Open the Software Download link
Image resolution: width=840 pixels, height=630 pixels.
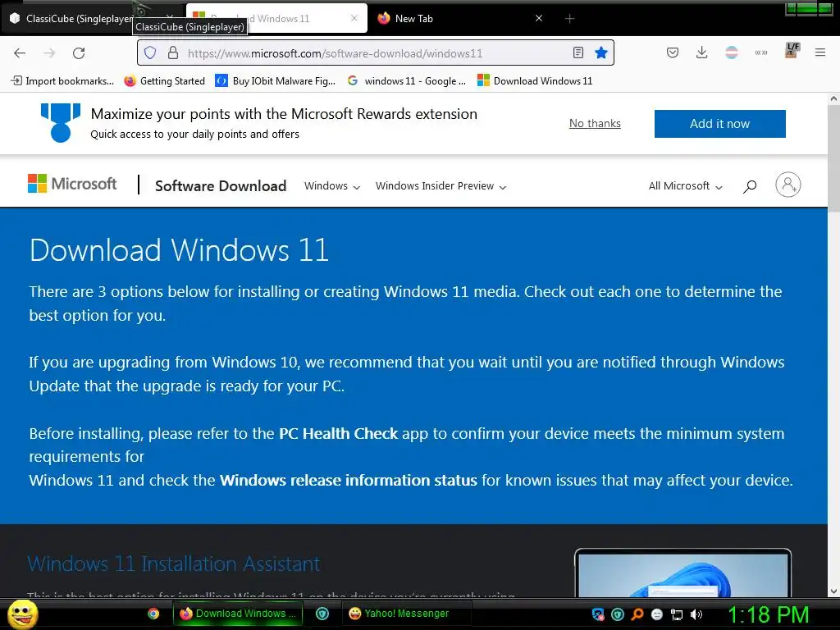(221, 186)
